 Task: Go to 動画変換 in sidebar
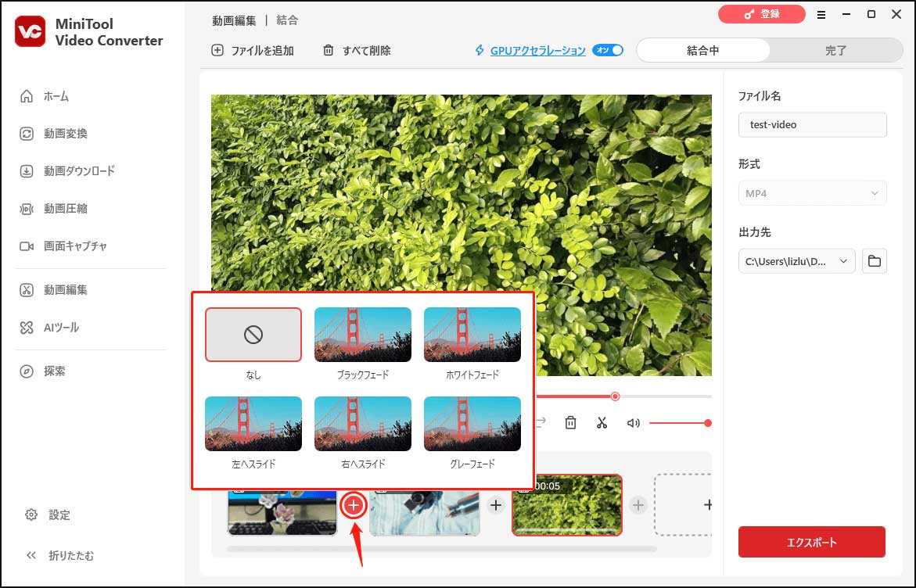pos(54,134)
